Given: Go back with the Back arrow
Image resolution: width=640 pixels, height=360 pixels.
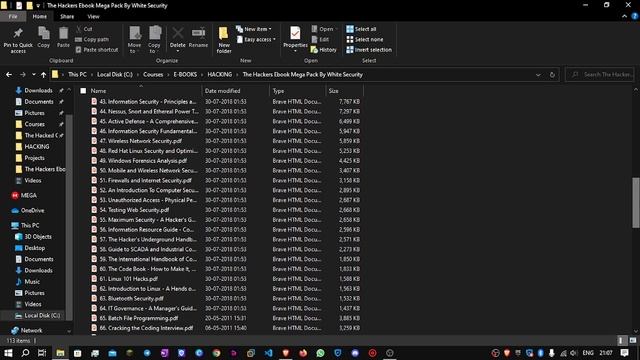Looking at the screenshot, I should 9,75.
